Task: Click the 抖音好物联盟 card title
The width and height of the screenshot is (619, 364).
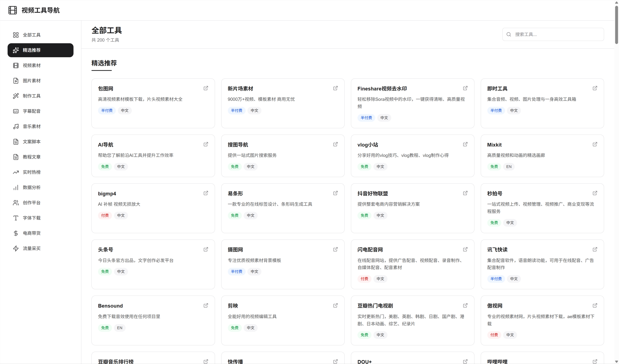Action: (372, 194)
